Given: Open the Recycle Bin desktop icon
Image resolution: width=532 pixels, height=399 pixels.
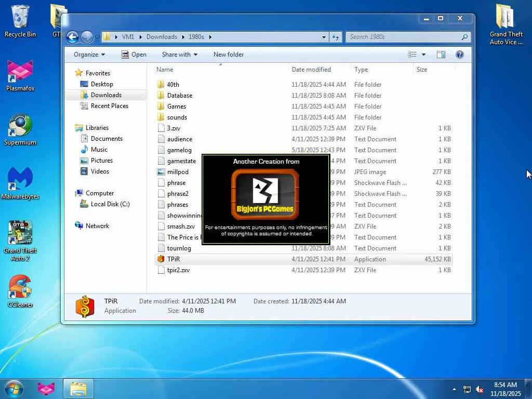Looking at the screenshot, I should [x=20, y=21].
